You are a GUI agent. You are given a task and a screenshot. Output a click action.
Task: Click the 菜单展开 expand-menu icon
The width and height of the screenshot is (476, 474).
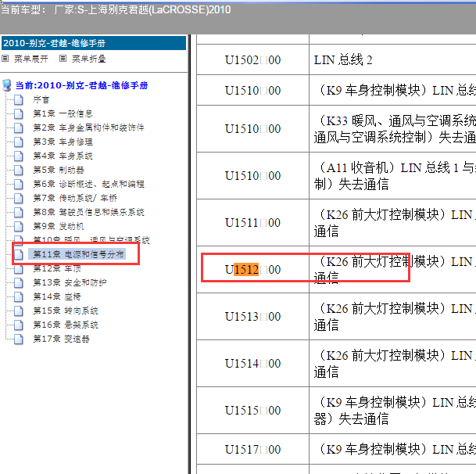5,59
